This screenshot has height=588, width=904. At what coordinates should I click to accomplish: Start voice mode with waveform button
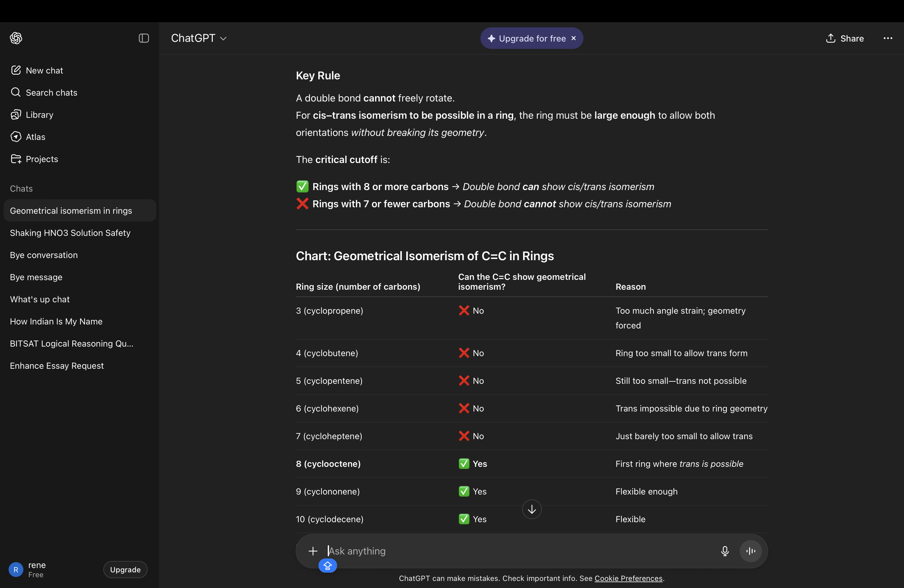[x=750, y=551]
